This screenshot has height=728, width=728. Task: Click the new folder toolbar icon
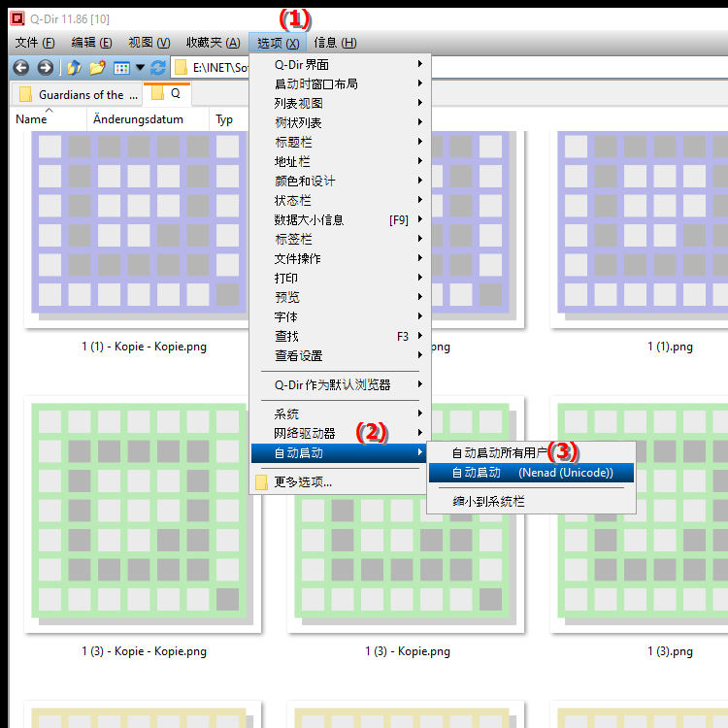pos(97,68)
